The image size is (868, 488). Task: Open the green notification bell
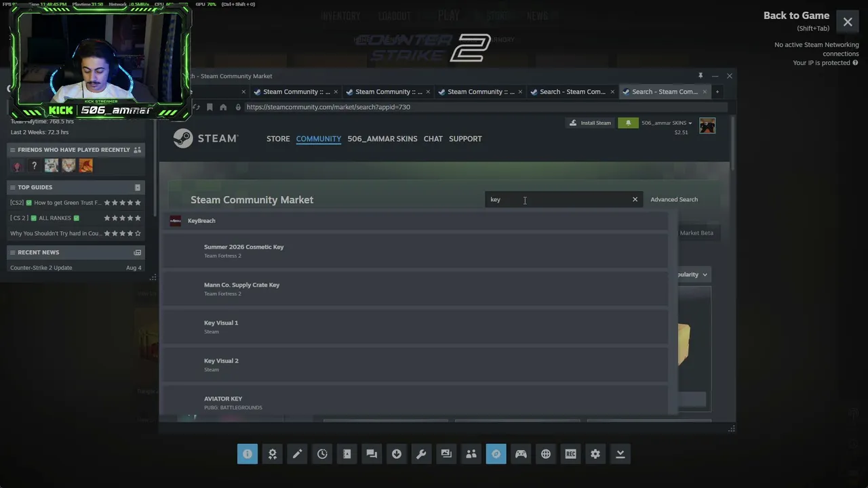coord(628,123)
